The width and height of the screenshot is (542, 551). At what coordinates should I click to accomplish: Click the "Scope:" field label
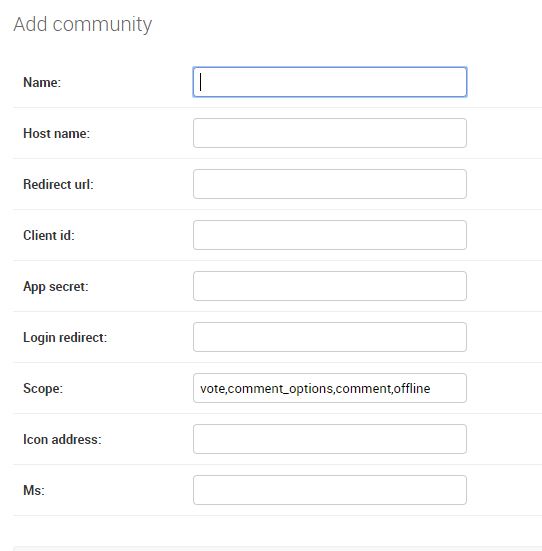click(x=43, y=388)
